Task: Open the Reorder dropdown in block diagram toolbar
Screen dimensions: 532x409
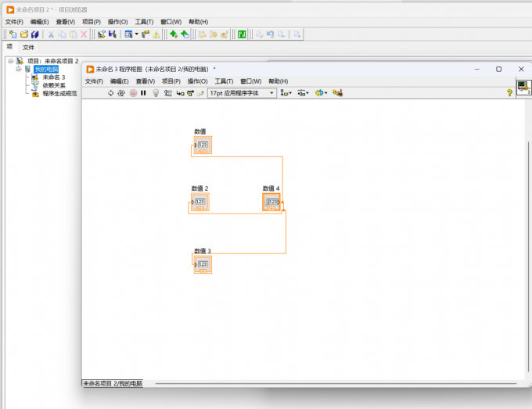Action: point(321,93)
